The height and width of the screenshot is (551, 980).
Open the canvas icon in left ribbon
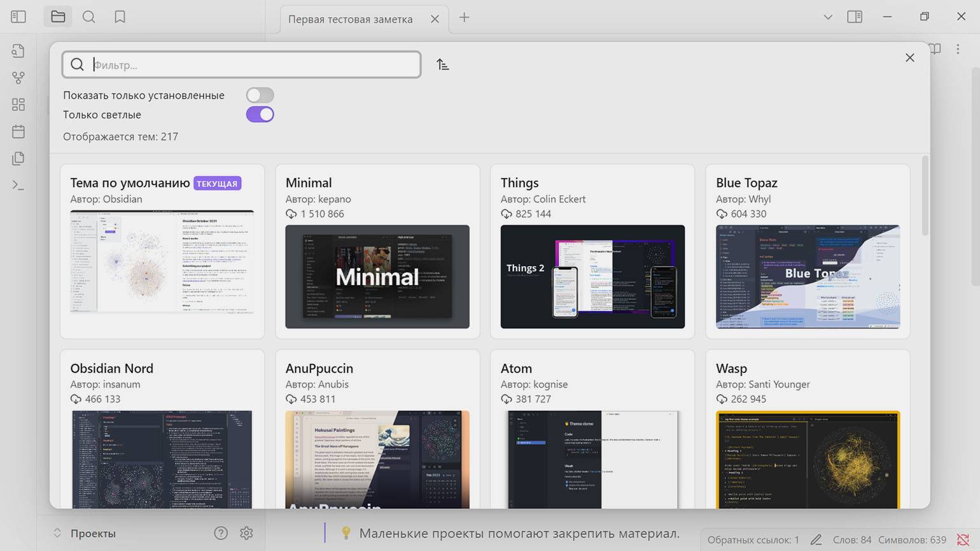(18, 104)
